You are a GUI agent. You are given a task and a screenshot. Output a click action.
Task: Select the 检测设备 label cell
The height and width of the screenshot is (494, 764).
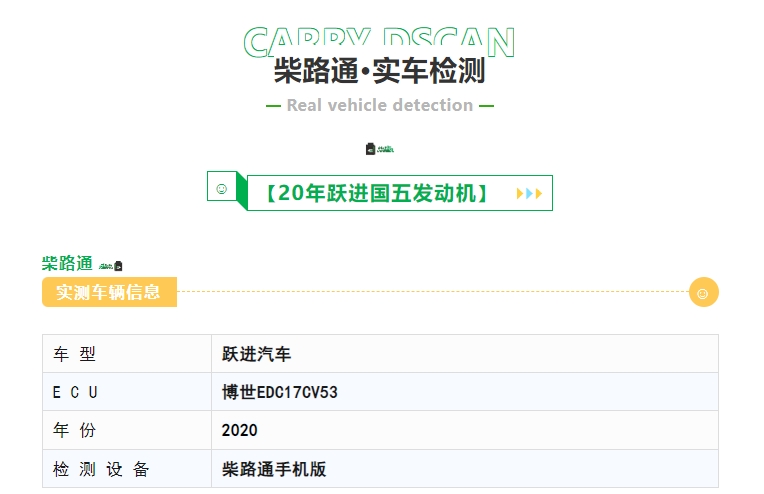coord(127,469)
